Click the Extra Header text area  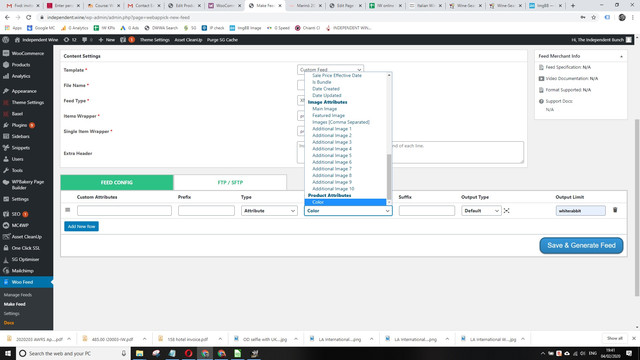(x=410, y=152)
